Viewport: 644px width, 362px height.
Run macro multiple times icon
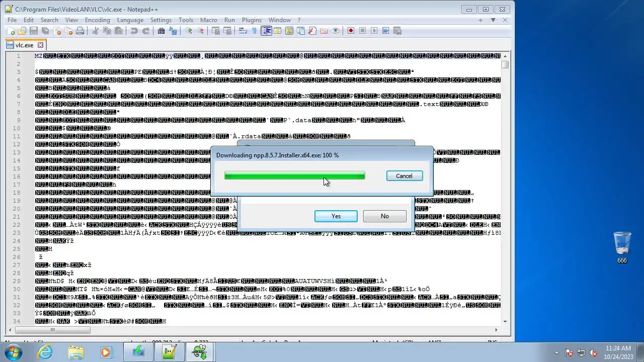(x=385, y=31)
